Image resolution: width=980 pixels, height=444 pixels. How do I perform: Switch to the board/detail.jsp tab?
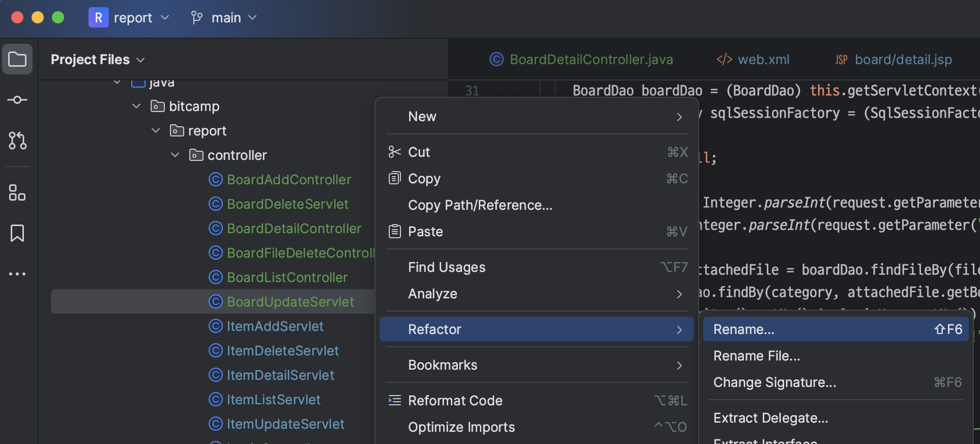pos(893,60)
